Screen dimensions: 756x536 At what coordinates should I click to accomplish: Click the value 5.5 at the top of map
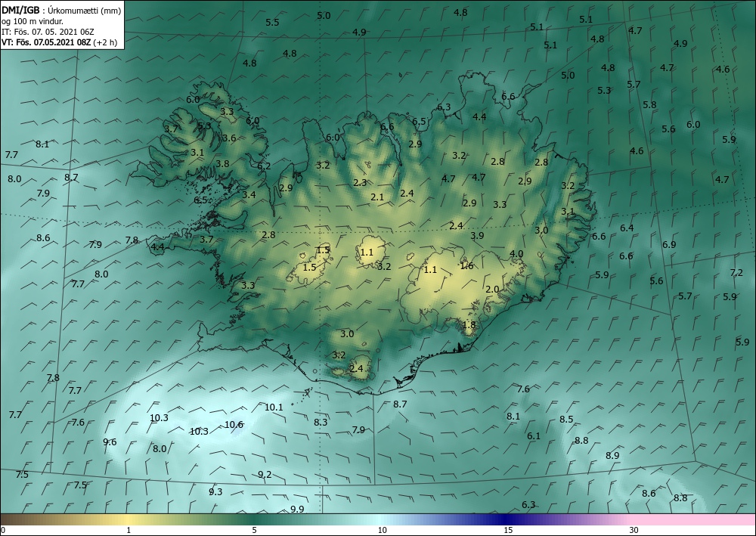pos(272,22)
